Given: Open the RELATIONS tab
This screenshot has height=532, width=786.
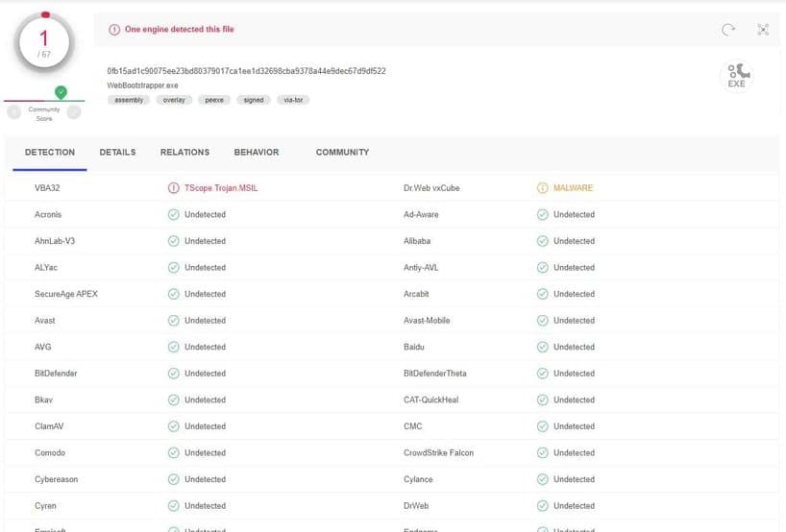Looking at the screenshot, I should (185, 153).
